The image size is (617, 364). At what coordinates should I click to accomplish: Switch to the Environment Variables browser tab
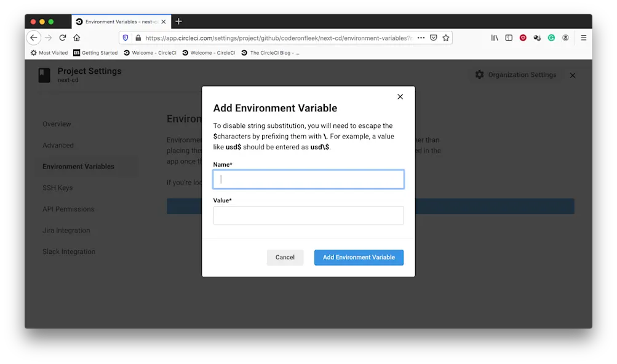117,20
